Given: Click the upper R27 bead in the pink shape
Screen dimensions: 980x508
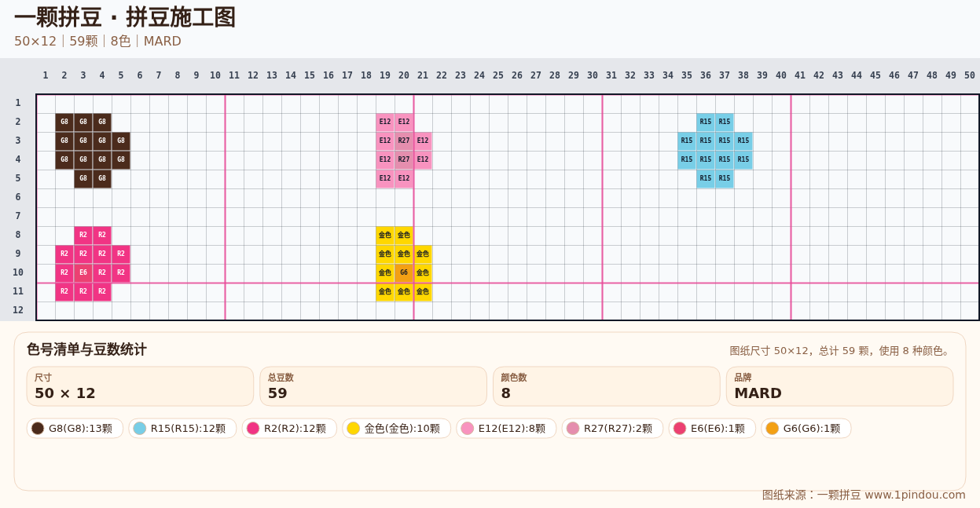Looking at the screenshot, I should [404, 141].
